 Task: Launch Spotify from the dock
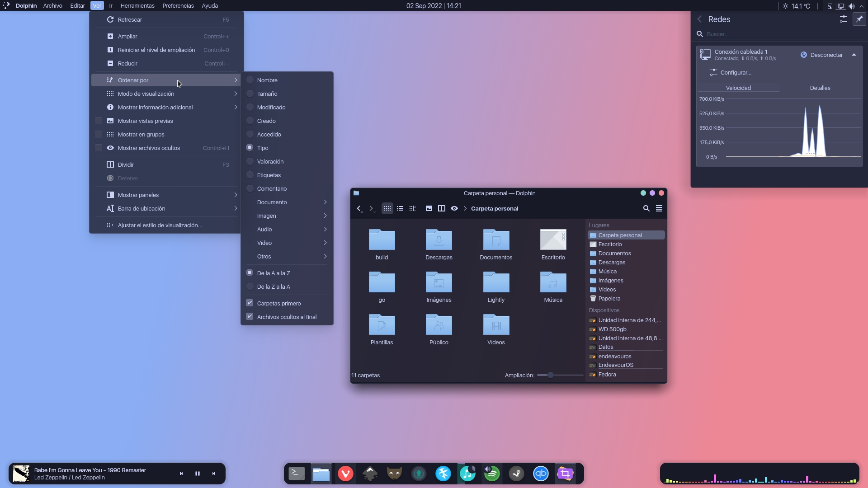coord(492,474)
